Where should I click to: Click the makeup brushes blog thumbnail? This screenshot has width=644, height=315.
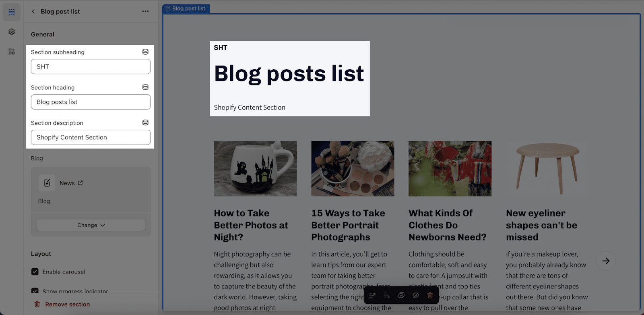tap(353, 169)
